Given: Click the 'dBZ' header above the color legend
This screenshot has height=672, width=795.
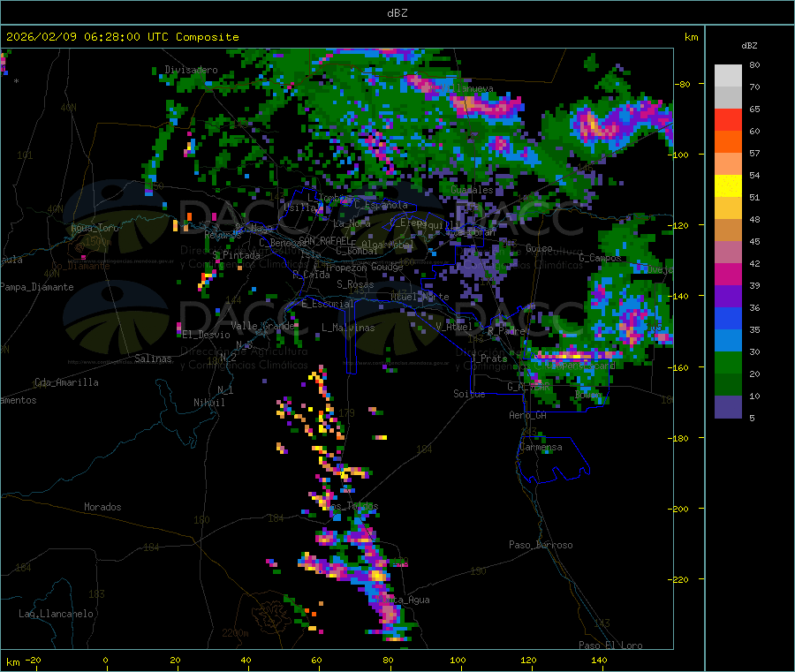Looking at the screenshot, I should 749,46.
